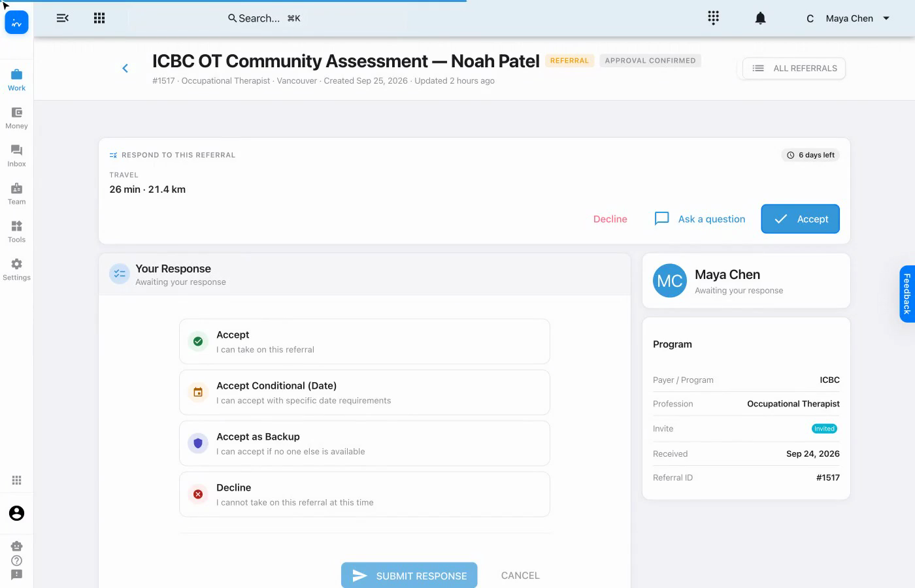Open the bottom sidebar apps grid icon
Screen dimensions: 915x588
coord(16,480)
